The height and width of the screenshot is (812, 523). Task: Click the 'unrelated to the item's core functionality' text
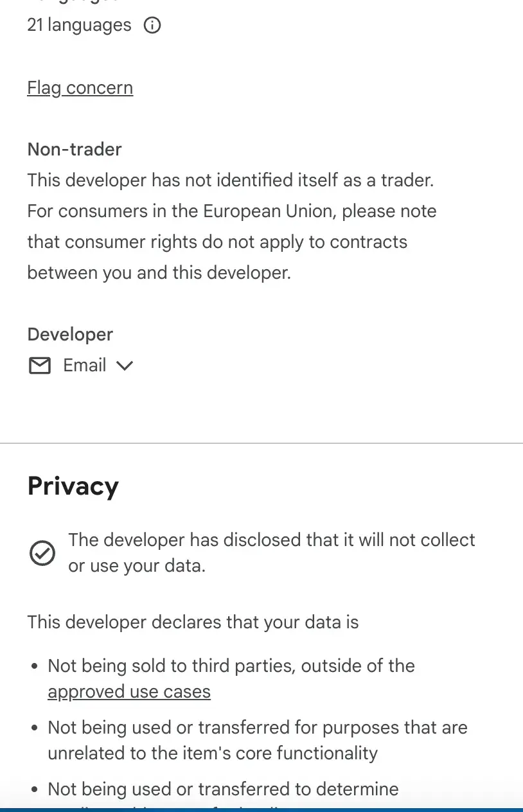[213, 753]
